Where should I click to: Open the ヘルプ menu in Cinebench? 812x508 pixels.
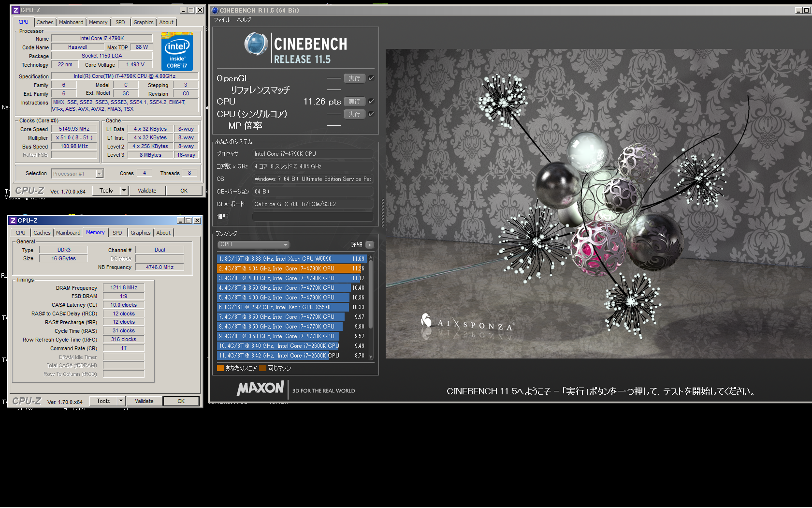pyautogui.click(x=244, y=20)
